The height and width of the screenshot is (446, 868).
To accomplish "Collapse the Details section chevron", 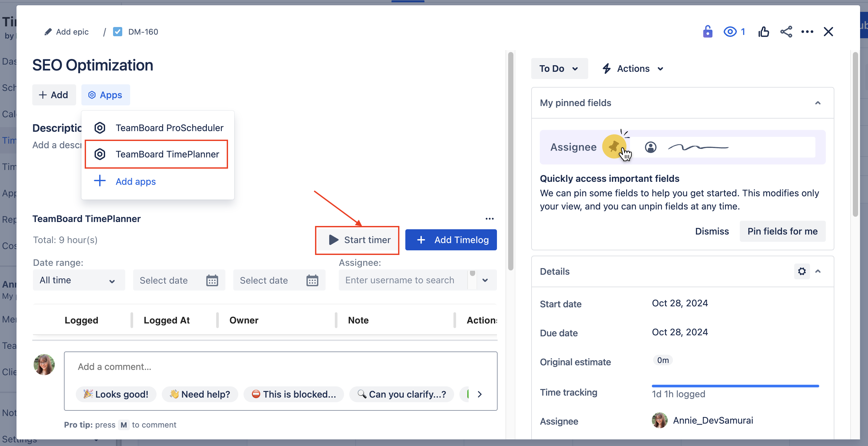I will pyautogui.click(x=818, y=271).
